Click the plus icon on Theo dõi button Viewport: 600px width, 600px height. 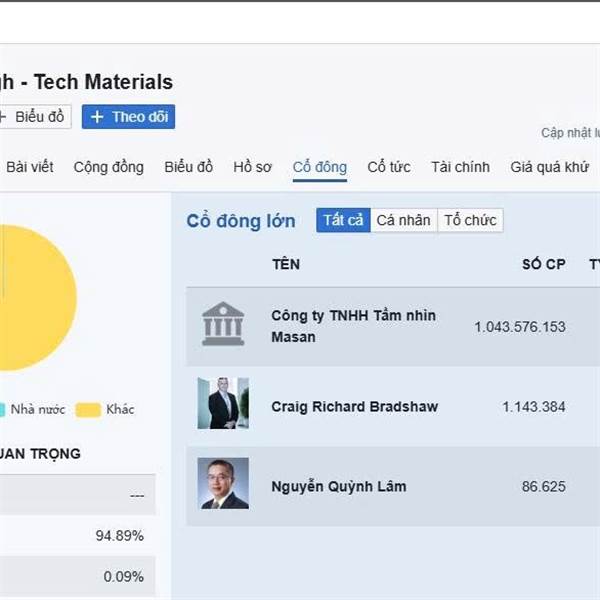point(97,117)
